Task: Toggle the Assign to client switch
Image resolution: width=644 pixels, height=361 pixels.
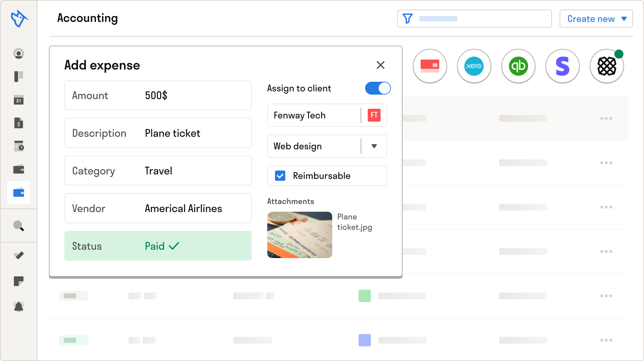Action: 378,88
